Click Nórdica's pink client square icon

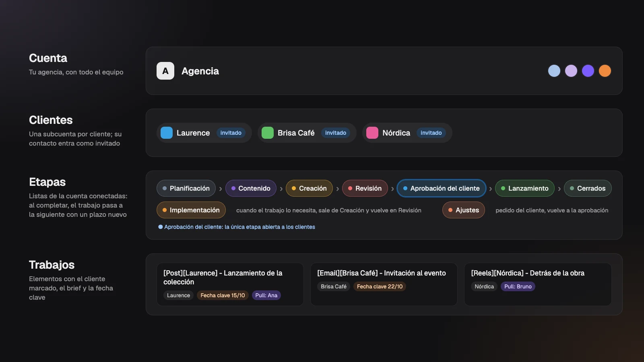coord(372,133)
